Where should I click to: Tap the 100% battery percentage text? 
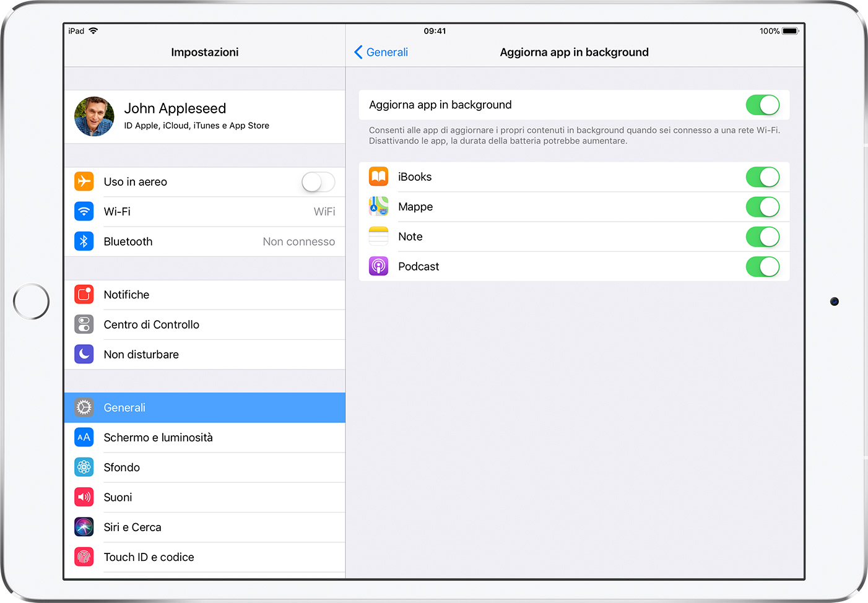click(770, 31)
